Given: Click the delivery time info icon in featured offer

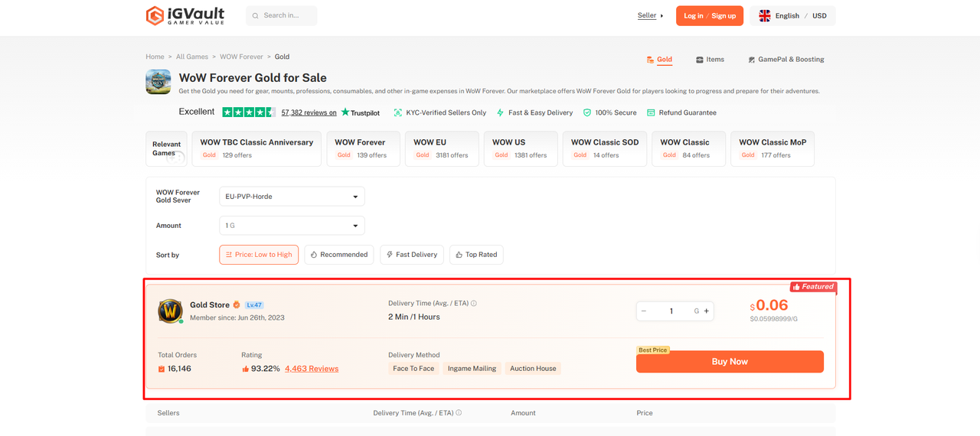Looking at the screenshot, I should tap(474, 304).
